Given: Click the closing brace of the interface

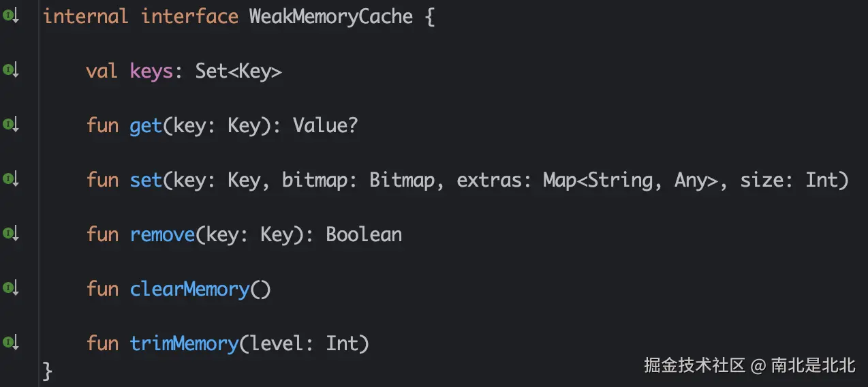Looking at the screenshot, I should tap(47, 370).
